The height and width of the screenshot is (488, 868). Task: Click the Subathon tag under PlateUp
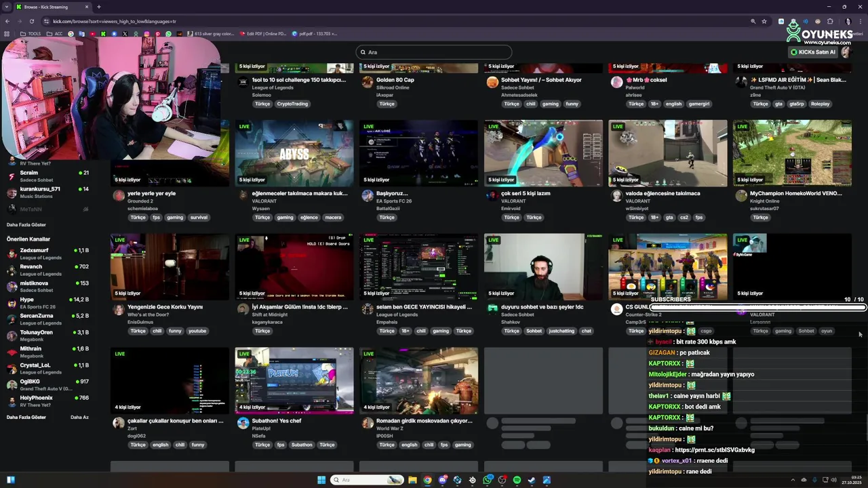302,445
